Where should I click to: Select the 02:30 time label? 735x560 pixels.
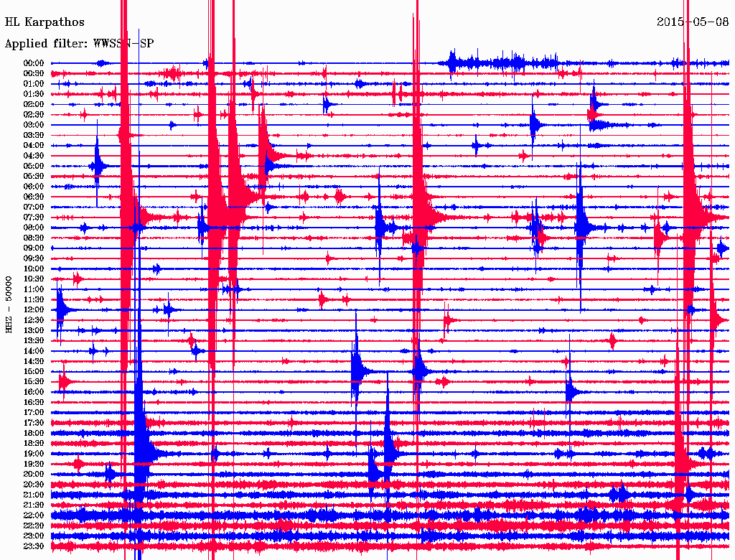(x=34, y=115)
